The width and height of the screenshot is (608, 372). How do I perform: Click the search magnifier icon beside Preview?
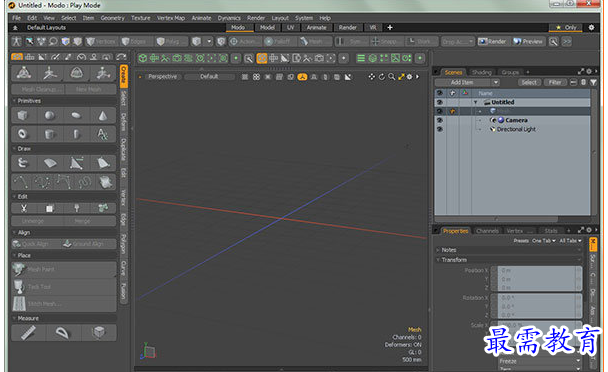point(553,42)
